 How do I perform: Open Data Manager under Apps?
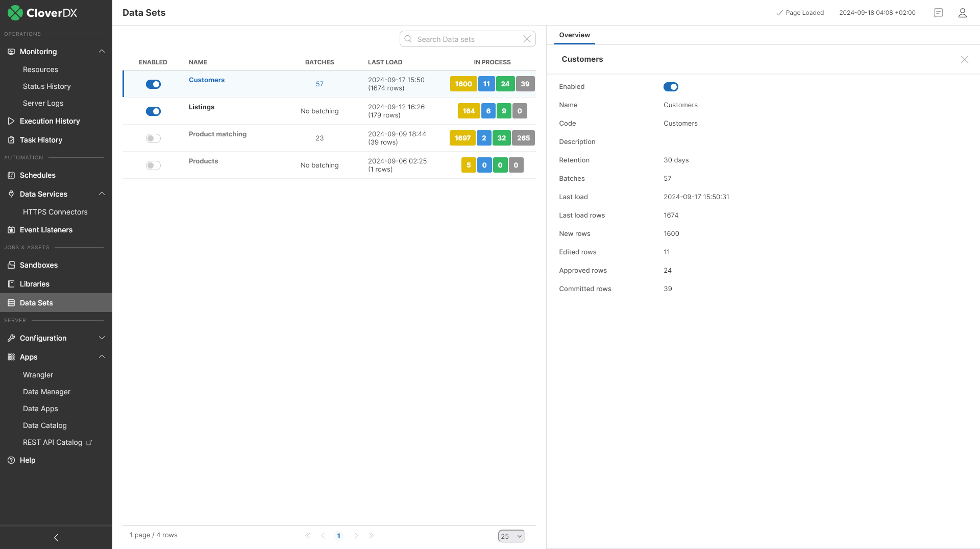pos(46,392)
